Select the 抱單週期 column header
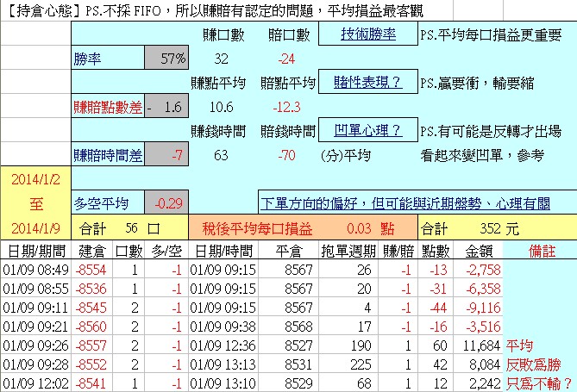 [x=348, y=252]
